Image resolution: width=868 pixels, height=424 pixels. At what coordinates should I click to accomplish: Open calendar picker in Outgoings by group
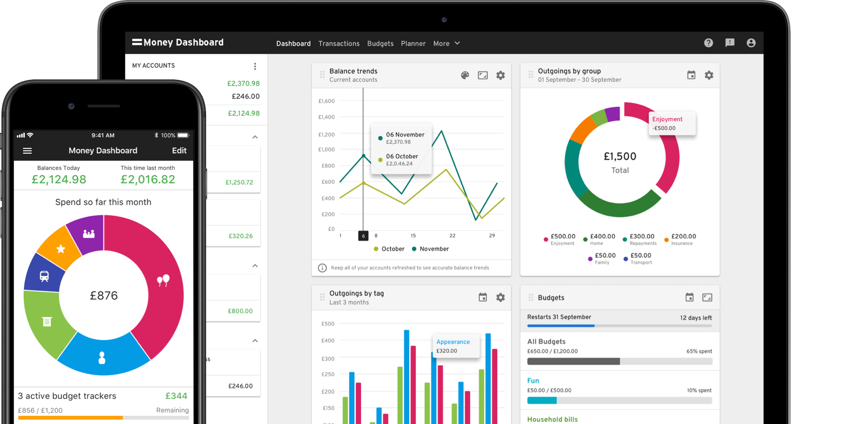691,76
